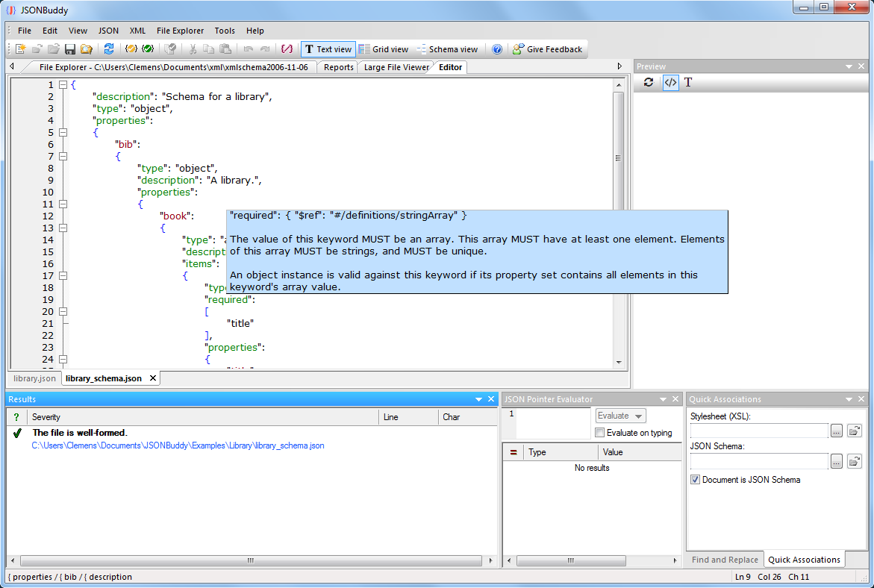Click the JSONBuddy application icon in title bar
This screenshot has height=588, width=874.
tap(10, 10)
